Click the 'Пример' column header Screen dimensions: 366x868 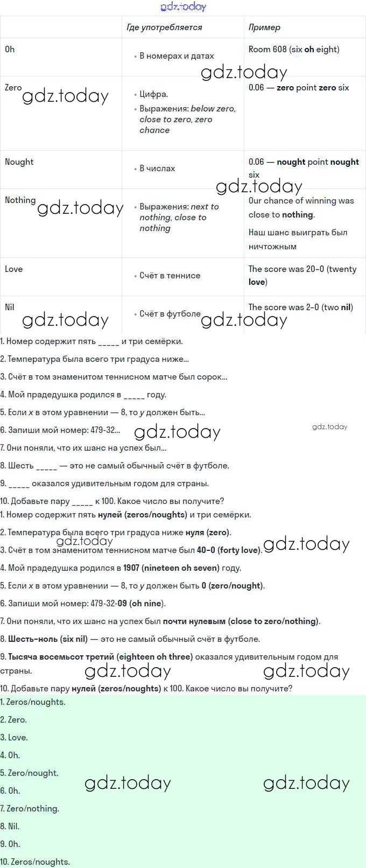(x=264, y=27)
